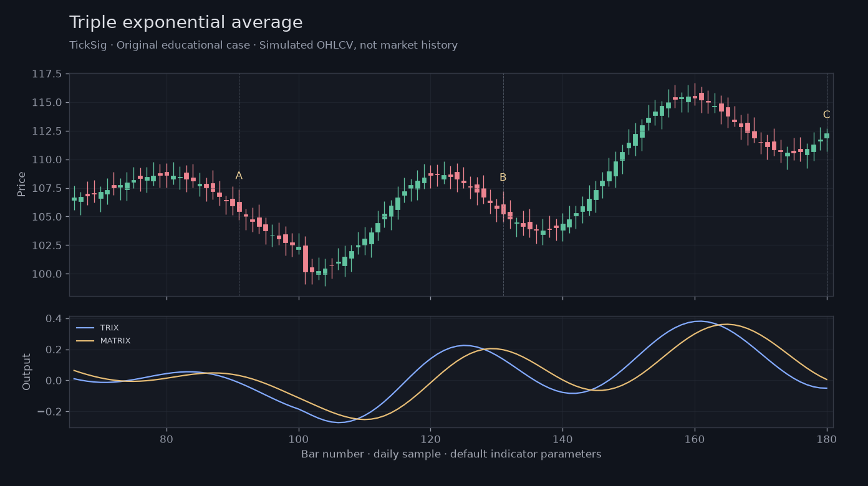Click bar number tick 180
The image size is (868, 486).
[x=827, y=438]
